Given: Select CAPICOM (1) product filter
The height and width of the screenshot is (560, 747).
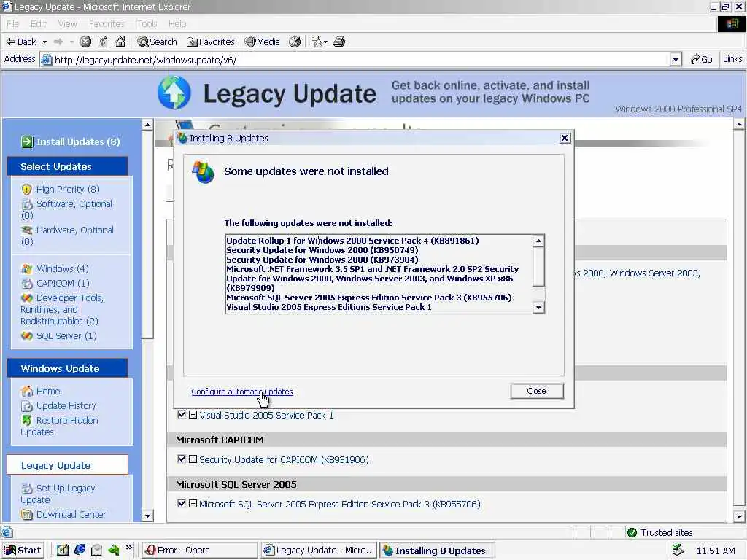Looking at the screenshot, I should [63, 284].
